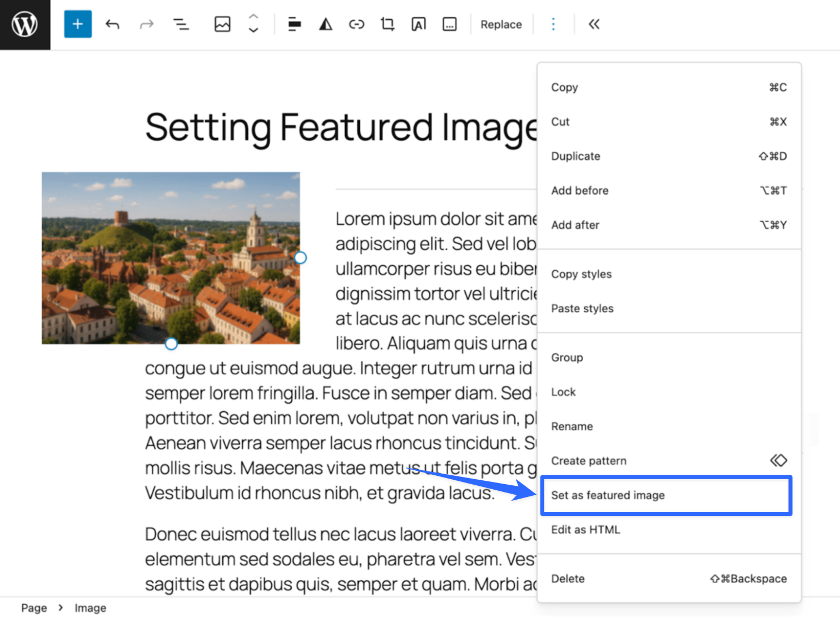
Task: Select Add after in the menu
Action: pyautogui.click(x=669, y=225)
